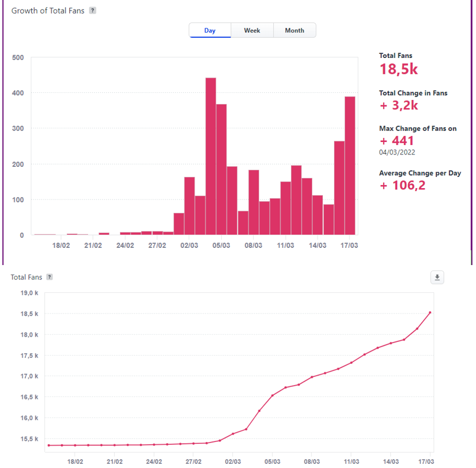
Task: Switch to the Day tab
Action: 210,30
